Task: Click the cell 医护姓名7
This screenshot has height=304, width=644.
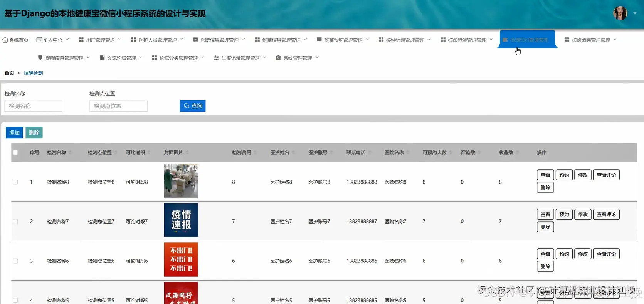Action: 281,222
